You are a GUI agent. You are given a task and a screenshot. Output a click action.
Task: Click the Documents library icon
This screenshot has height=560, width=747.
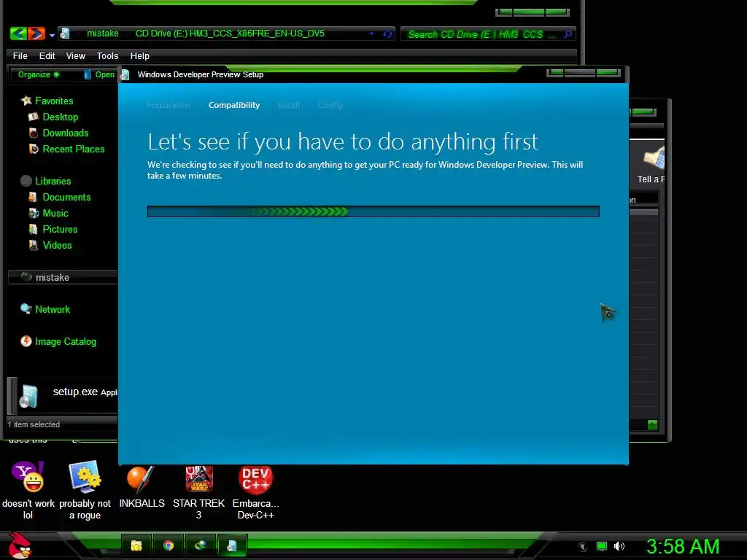pyautogui.click(x=34, y=197)
